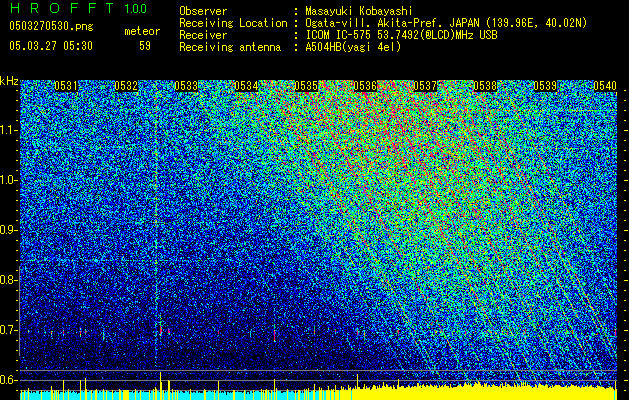The width and height of the screenshot is (629, 400).
Task: Click the date stamp 05.03.27 05:30
Action: pos(51,46)
